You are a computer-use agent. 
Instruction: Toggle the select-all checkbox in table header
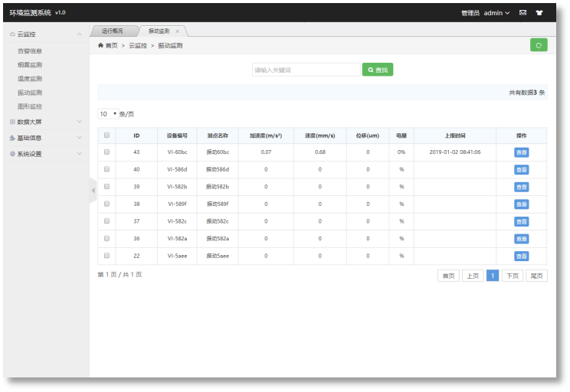coord(106,136)
